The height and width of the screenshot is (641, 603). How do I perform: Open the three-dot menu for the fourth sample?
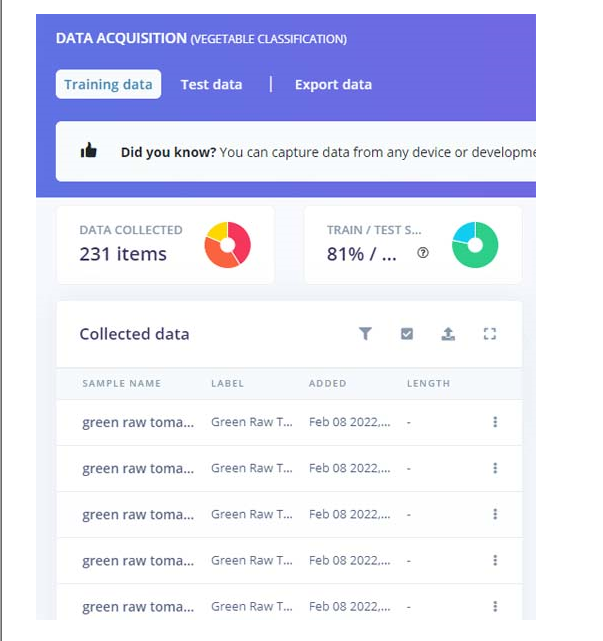495,561
